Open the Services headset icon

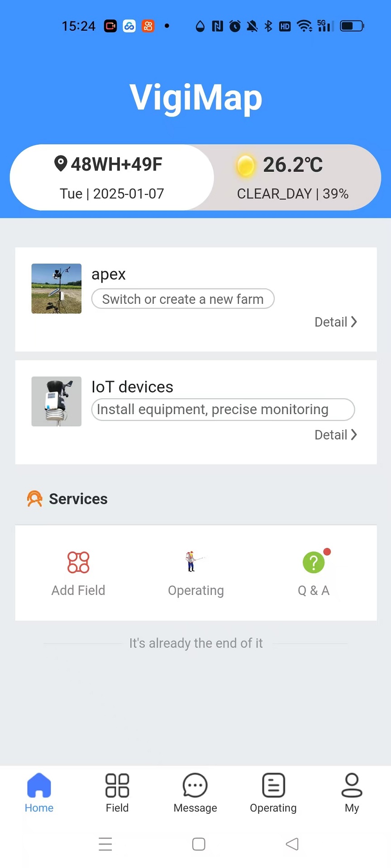[34, 499]
